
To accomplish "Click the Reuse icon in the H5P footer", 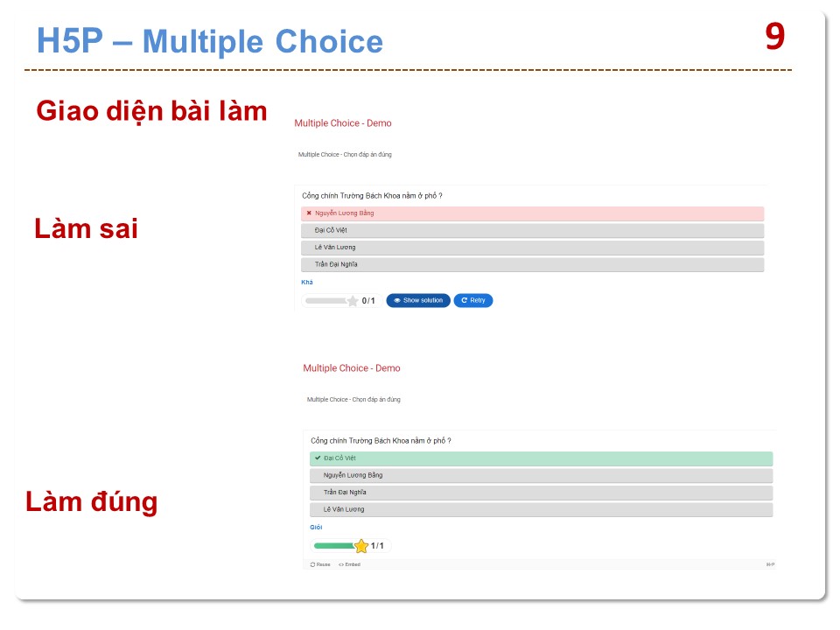I will click(313, 564).
